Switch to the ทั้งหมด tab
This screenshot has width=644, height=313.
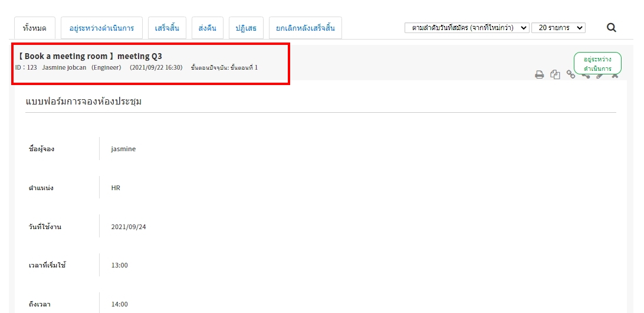point(35,28)
